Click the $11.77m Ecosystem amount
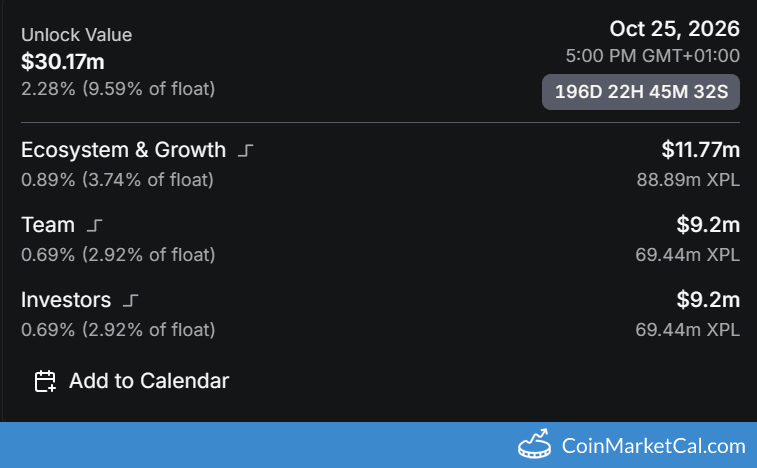Screen dimensions: 757x468 700,150
